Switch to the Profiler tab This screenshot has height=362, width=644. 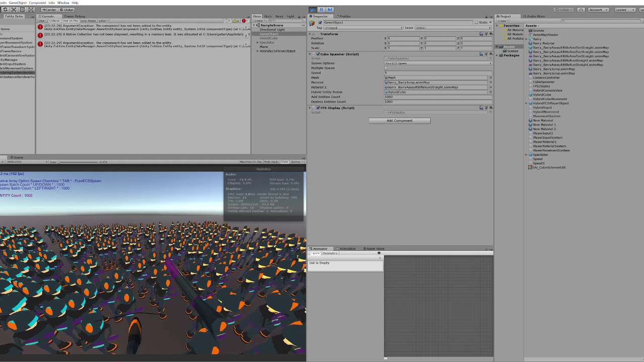344,16
